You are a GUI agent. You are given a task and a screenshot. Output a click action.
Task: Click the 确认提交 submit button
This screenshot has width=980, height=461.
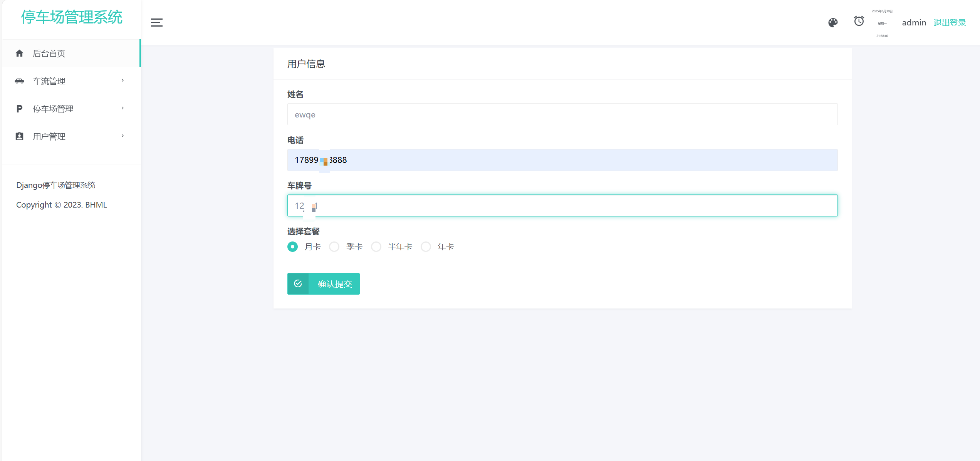(324, 284)
